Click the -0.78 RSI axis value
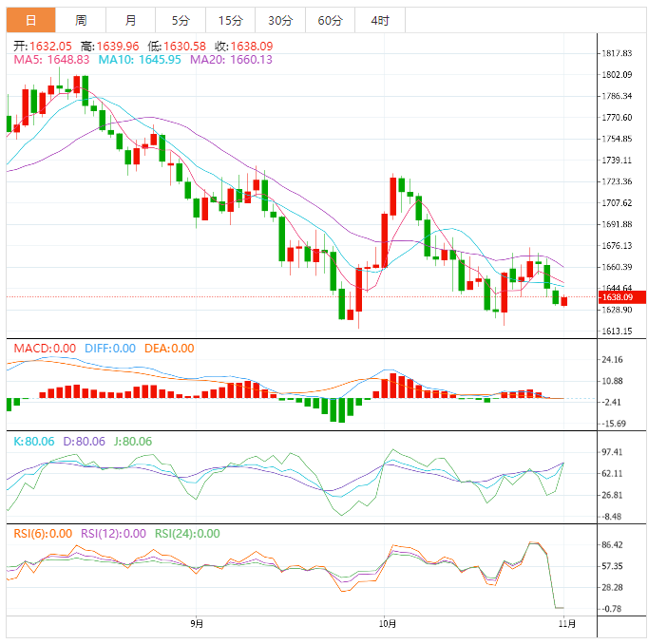Viewport: 648px width, 644px height. click(612, 609)
